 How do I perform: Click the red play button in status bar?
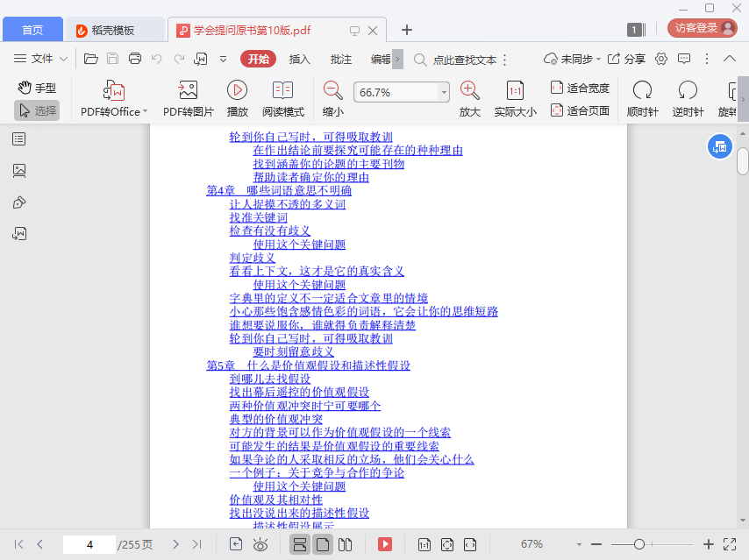point(385,544)
